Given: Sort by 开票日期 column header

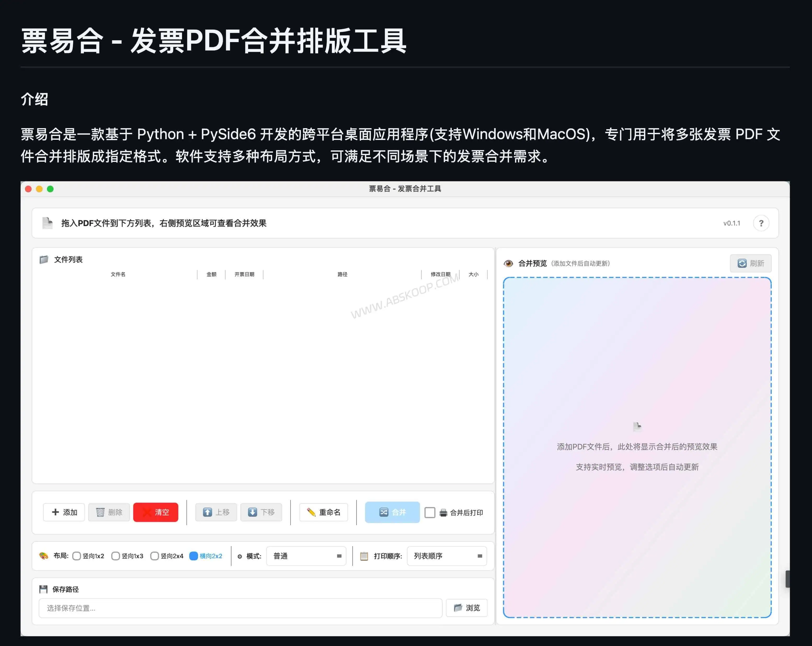Looking at the screenshot, I should point(244,274).
